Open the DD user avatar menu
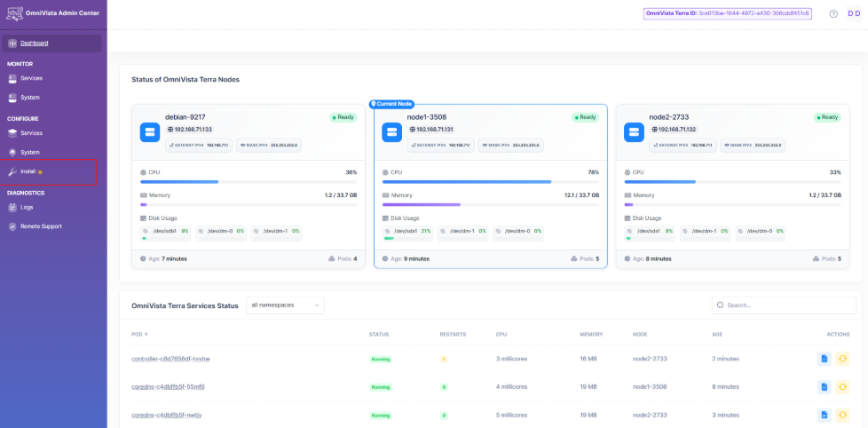868x428 pixels. tap(854, 14)
